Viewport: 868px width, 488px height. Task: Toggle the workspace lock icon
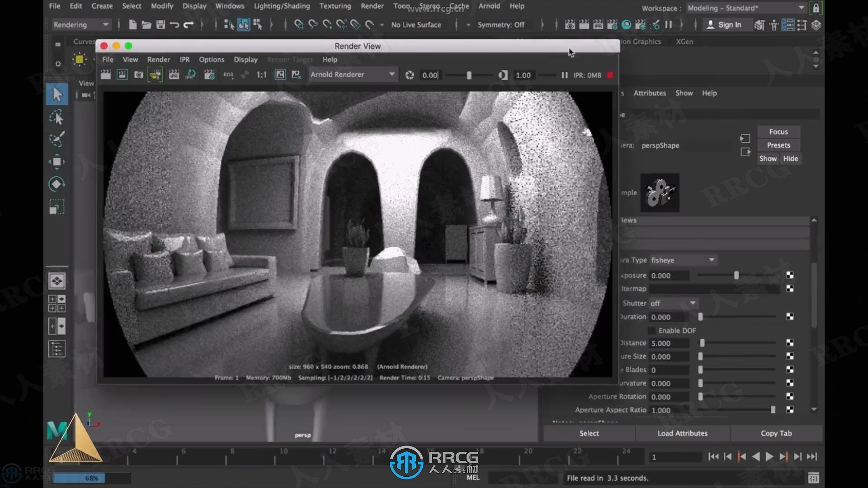816,8
